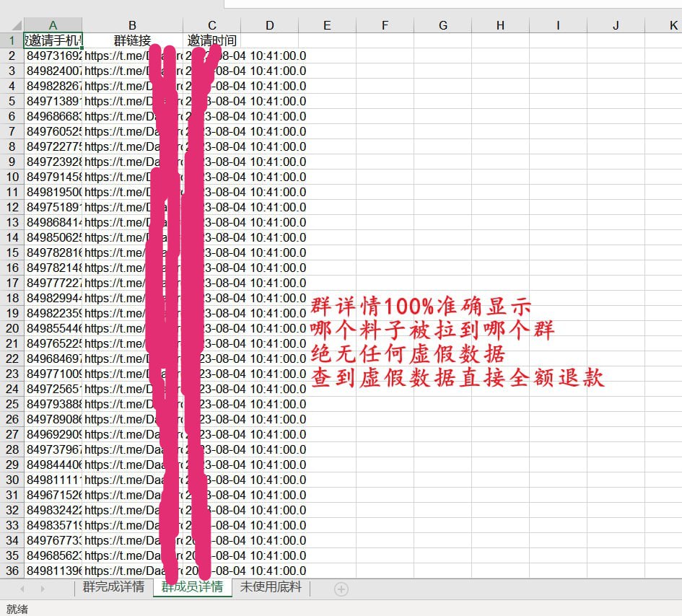Screen dimensions: 682x616
Task: Select row 1 header
Action: 12,40
